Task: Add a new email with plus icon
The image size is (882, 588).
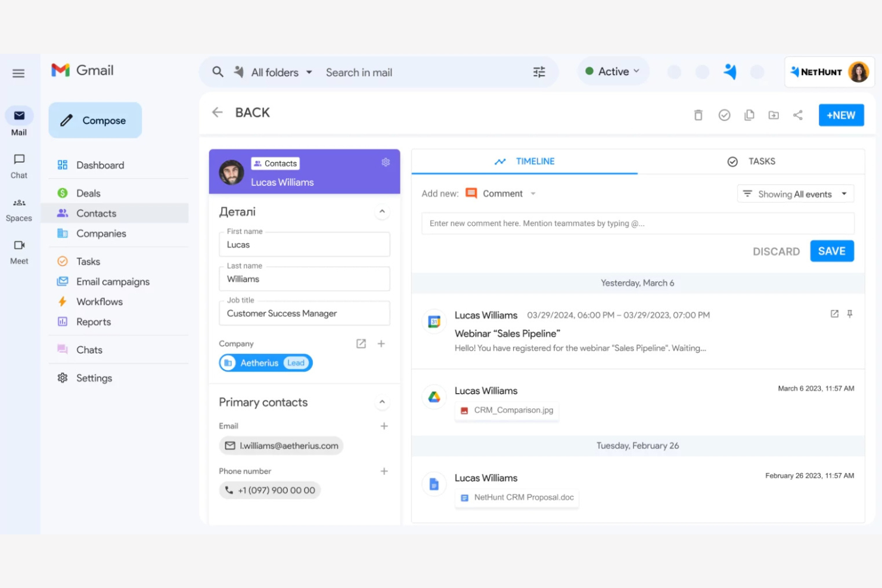Action: 384,426
